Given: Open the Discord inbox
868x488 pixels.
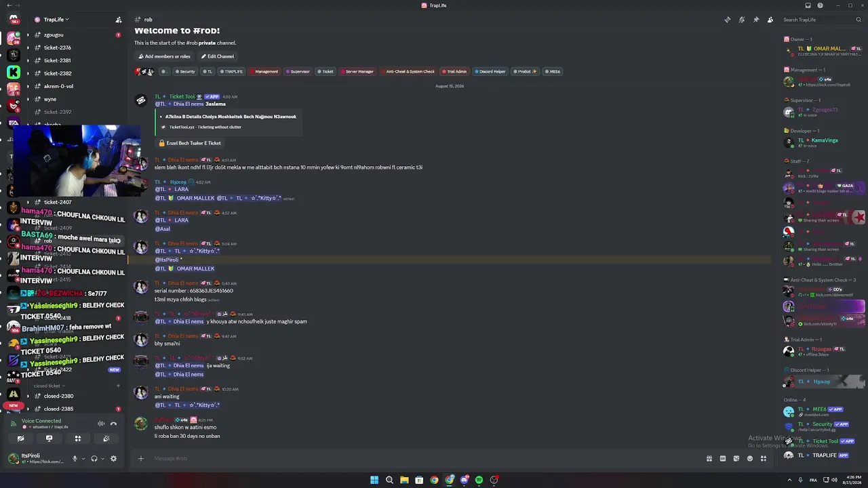Looking at the screenshot, I should (808, 5).
